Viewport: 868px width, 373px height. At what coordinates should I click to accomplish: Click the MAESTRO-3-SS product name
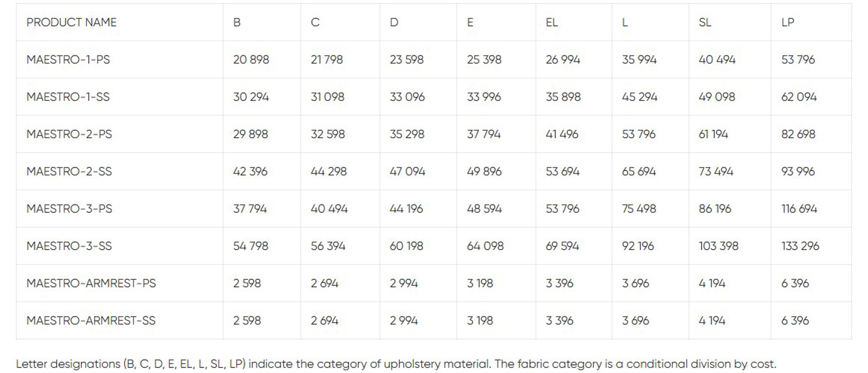tap(69, 246)
